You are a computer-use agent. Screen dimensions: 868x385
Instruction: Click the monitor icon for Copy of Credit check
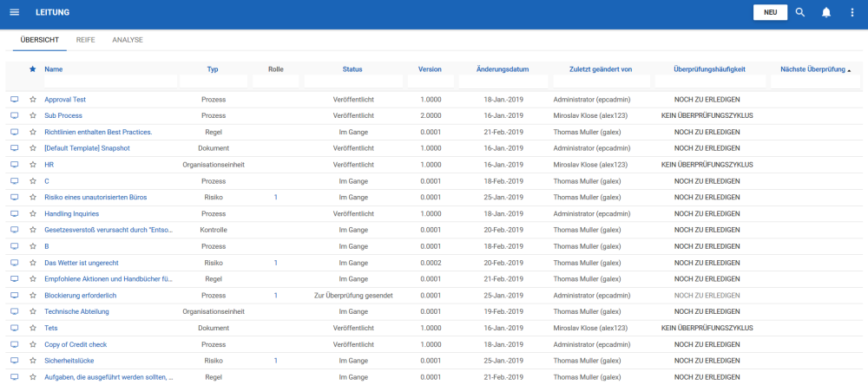click(15, 344)
